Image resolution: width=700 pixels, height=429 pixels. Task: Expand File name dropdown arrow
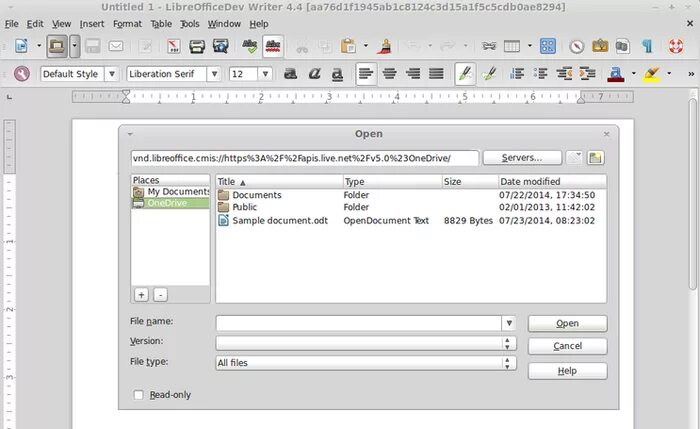tap(509, 323)
